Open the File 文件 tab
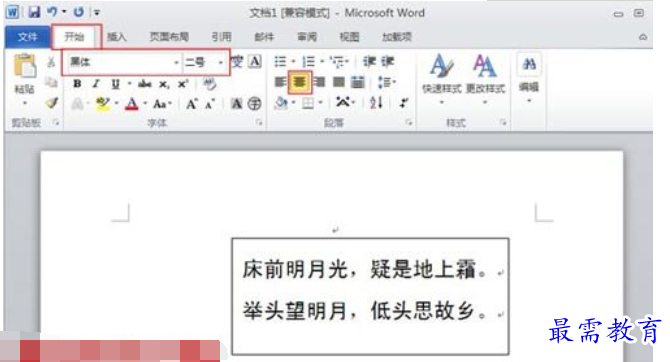Image resolution: width=670 pixels, height=362 pixels. [x=27, y=37]
